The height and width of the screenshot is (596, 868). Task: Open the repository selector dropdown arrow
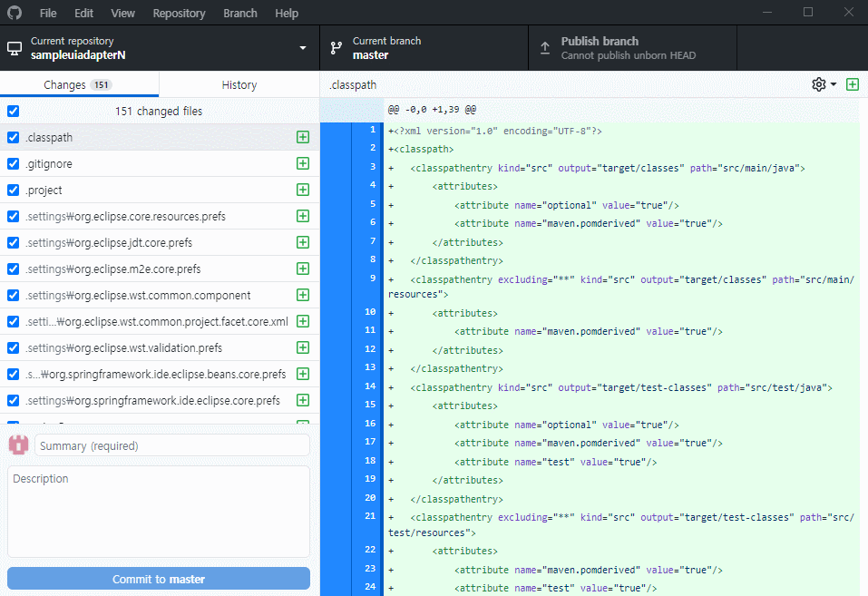click(x=301, y=47)
